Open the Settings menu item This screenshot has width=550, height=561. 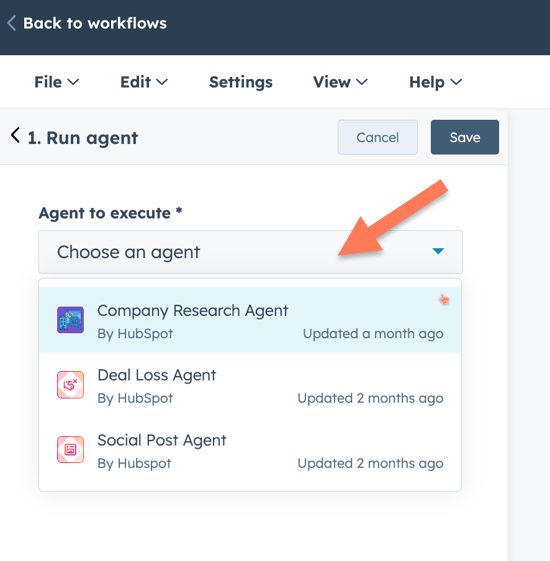click(x=241, y=82)
